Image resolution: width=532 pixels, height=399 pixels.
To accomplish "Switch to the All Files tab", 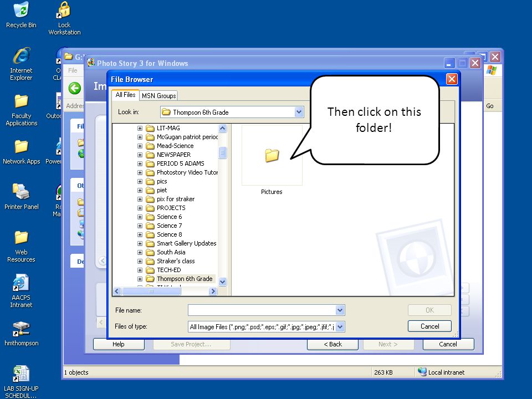I will pos(125,95).
